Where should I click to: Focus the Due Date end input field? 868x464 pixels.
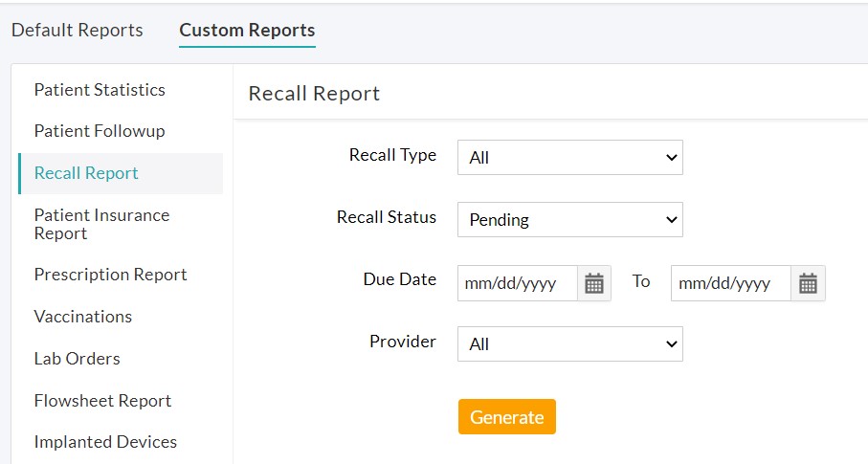coord(731,283)
